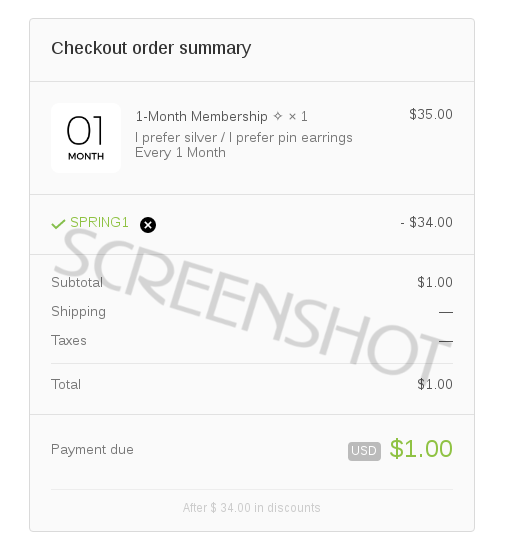Select the Checkout order summary heading
This screenshot has height=550, width=510.
click(151, 48)
